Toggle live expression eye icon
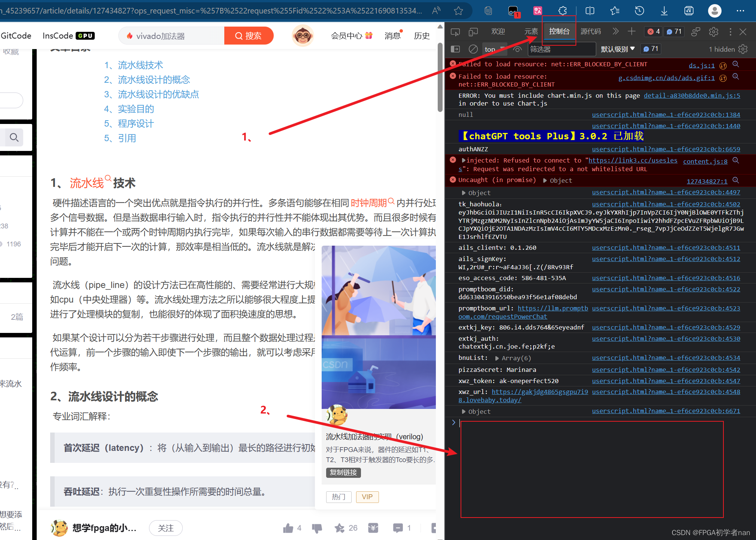The width and height of the screenshot is (756, 540). coord(517,49)
